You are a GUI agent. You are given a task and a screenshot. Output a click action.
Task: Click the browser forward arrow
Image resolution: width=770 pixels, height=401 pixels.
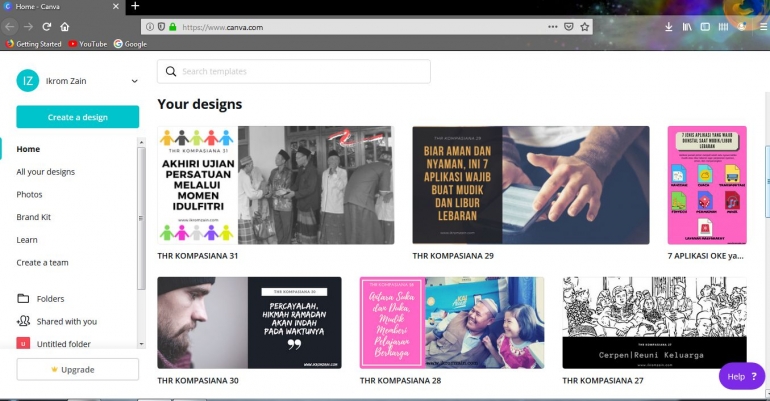(x=28, y=27)
